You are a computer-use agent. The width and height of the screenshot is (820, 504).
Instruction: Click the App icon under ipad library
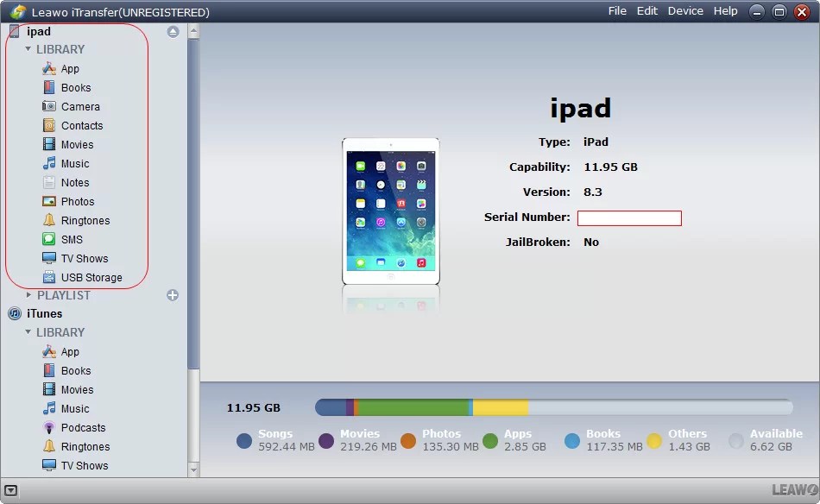[49, 68]
